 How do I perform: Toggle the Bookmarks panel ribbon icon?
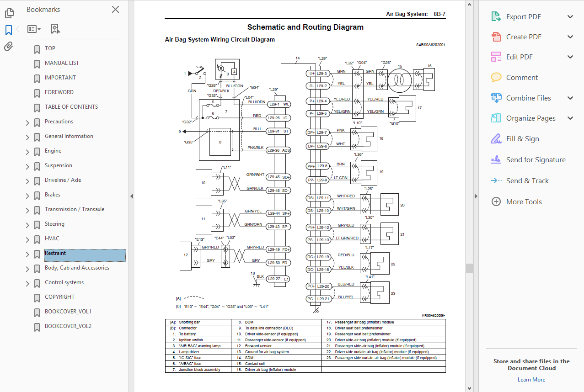[x=9, y=30]
